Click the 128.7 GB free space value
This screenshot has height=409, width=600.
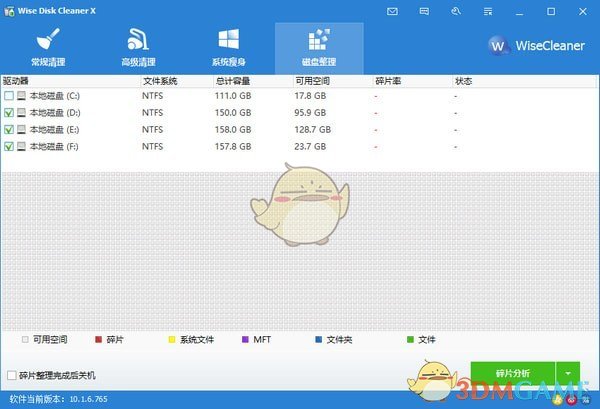[x=313, y=129]
